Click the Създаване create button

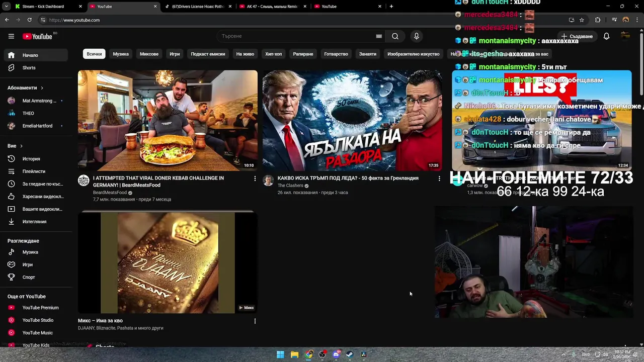[x=578, y=36]
